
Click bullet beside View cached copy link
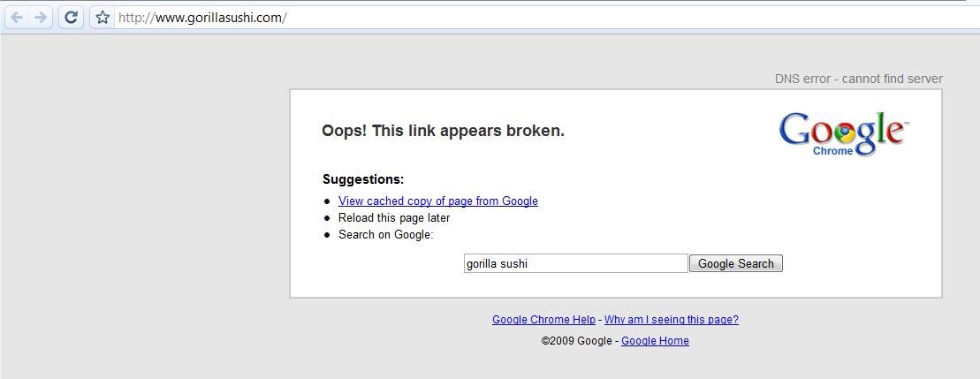click(327, 201)
